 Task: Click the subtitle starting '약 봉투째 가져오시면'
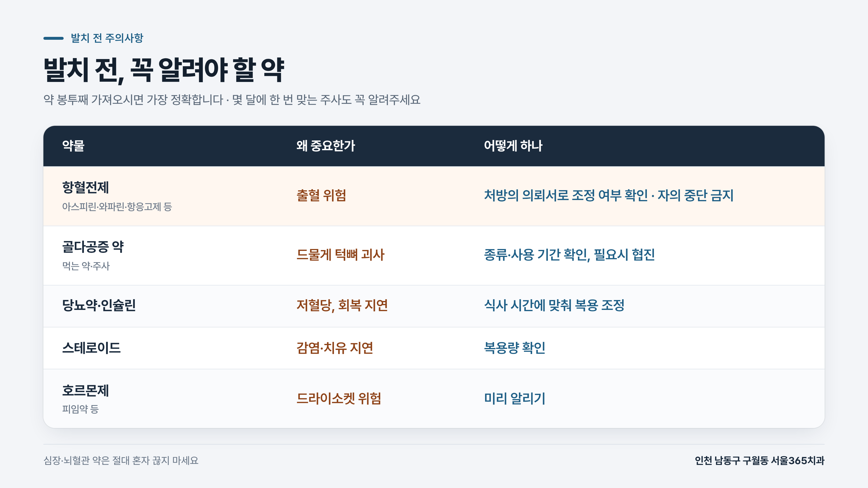tap(232, 100)
